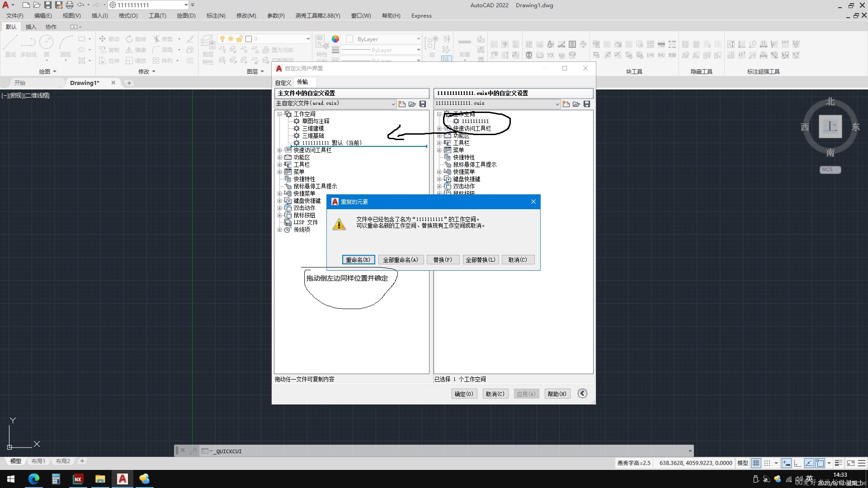Viewport: 868px width, 488px height.
Task: Toggle ortho mode in status bar
Action: click(797, 463)
